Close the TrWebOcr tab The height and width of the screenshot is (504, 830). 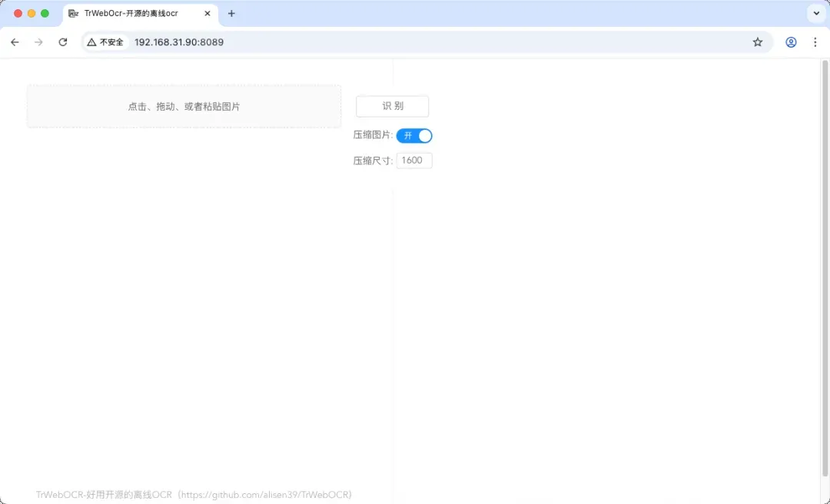tap(207, 14)
